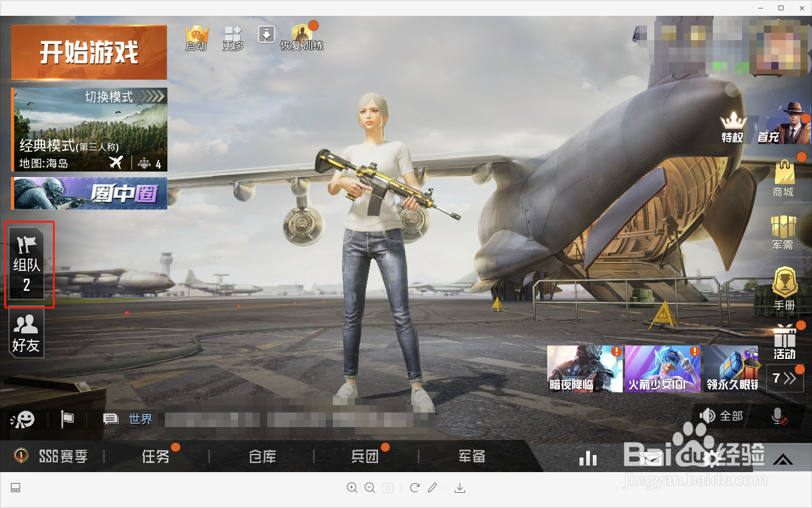Viewport: 812px width, 508px height.
Task: Go to 任务 missions tab
Action: (156, 456)
